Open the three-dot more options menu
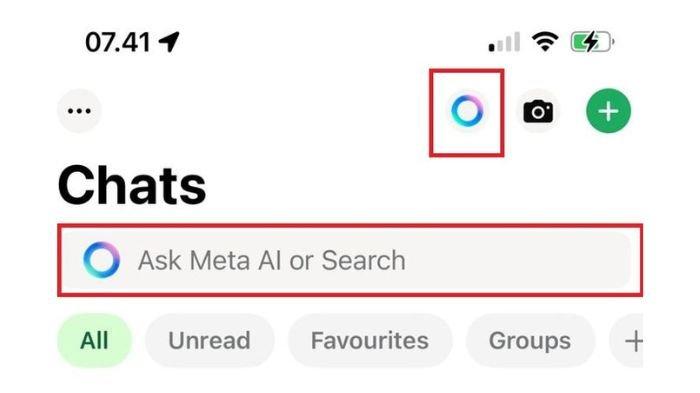This screenshot has height=393, width=700. (79, 111)
